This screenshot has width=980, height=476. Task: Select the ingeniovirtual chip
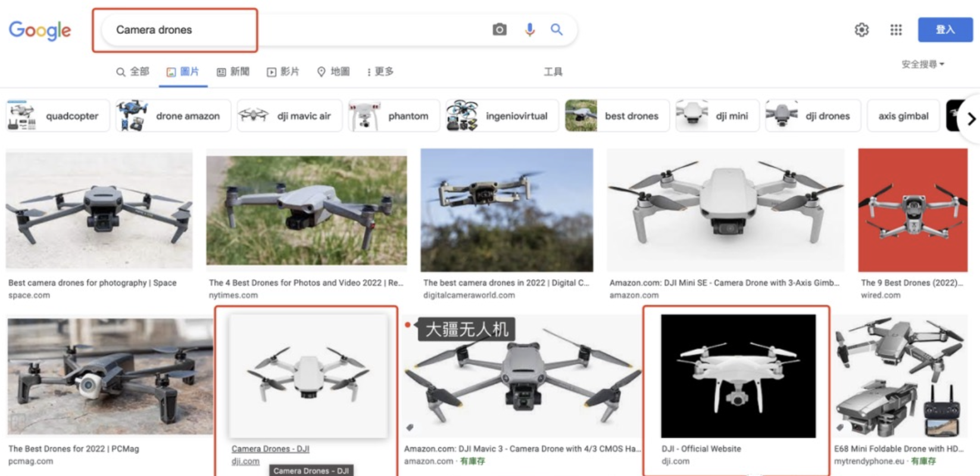503,116
